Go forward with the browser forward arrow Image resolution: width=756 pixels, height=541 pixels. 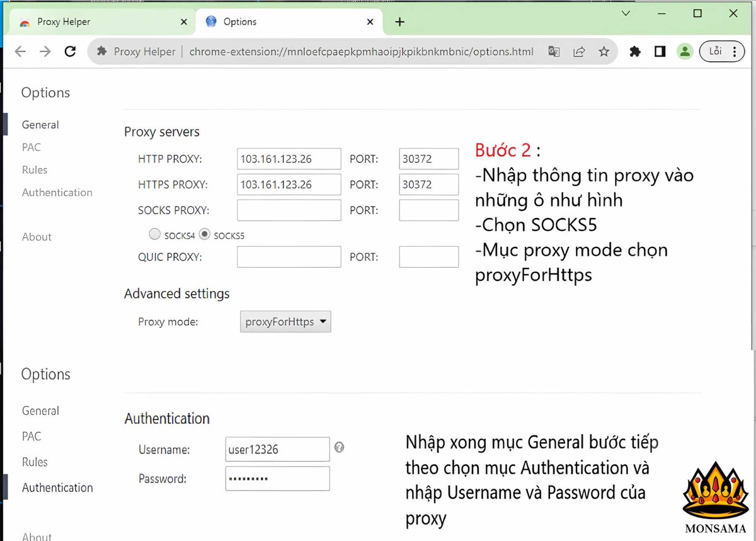45,52
